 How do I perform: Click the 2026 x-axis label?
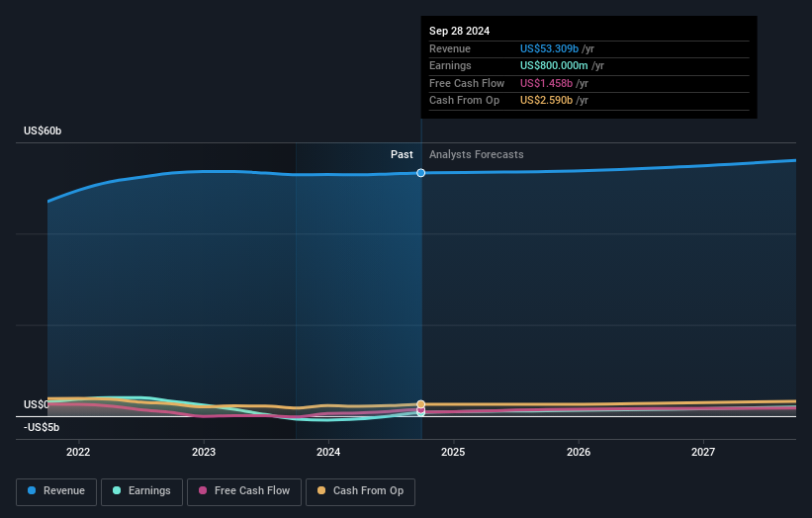(579, 452)
